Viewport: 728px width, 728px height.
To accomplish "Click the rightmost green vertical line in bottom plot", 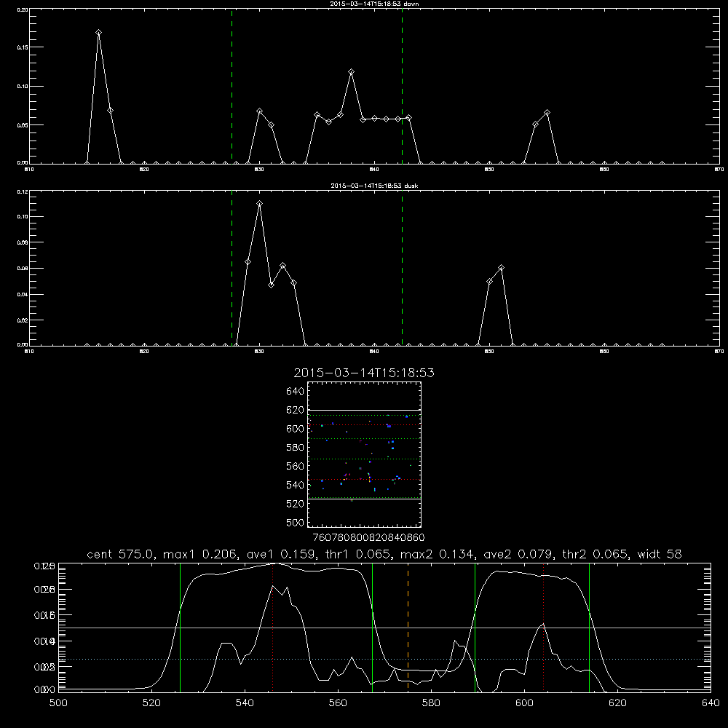I will (589, 627).
